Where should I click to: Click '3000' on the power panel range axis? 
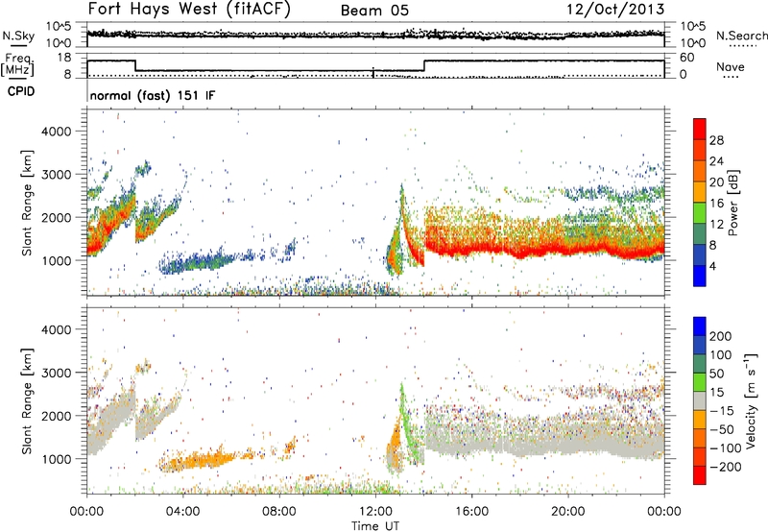[56, 175]
